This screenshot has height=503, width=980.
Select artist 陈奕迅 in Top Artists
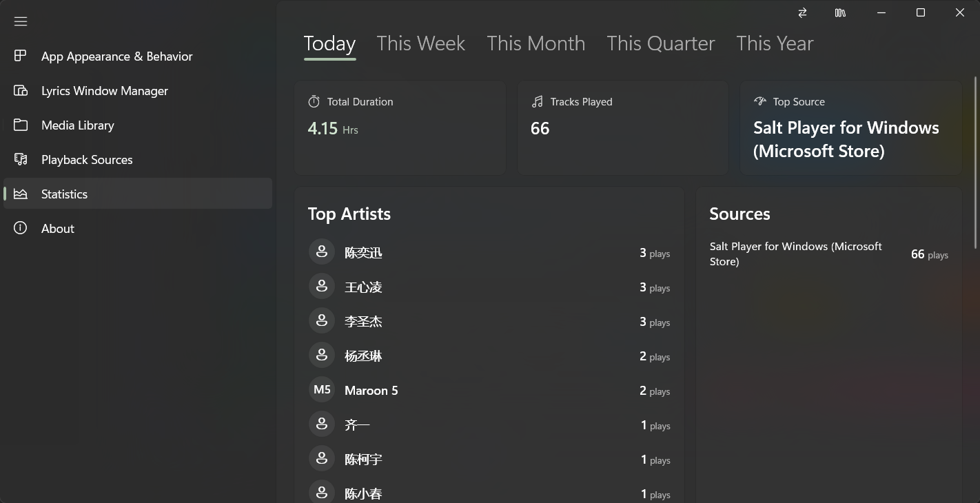coord(363,253)
